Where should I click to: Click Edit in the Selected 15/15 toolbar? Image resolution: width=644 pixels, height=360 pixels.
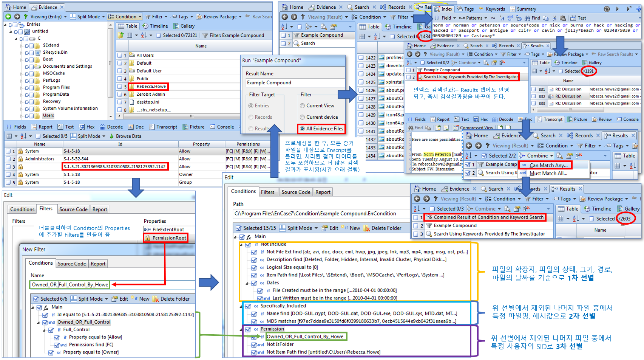pyautogui.click(x=330, y=228)
